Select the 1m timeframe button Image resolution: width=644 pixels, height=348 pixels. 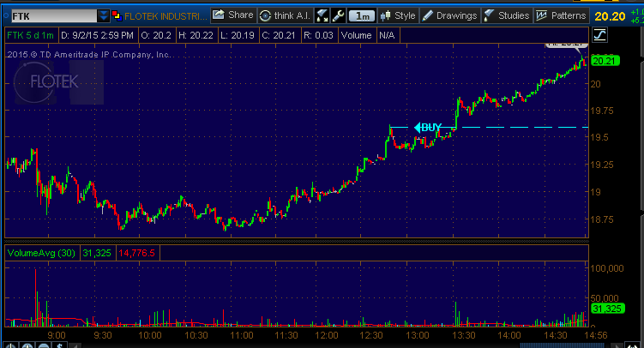pos(363,15)
